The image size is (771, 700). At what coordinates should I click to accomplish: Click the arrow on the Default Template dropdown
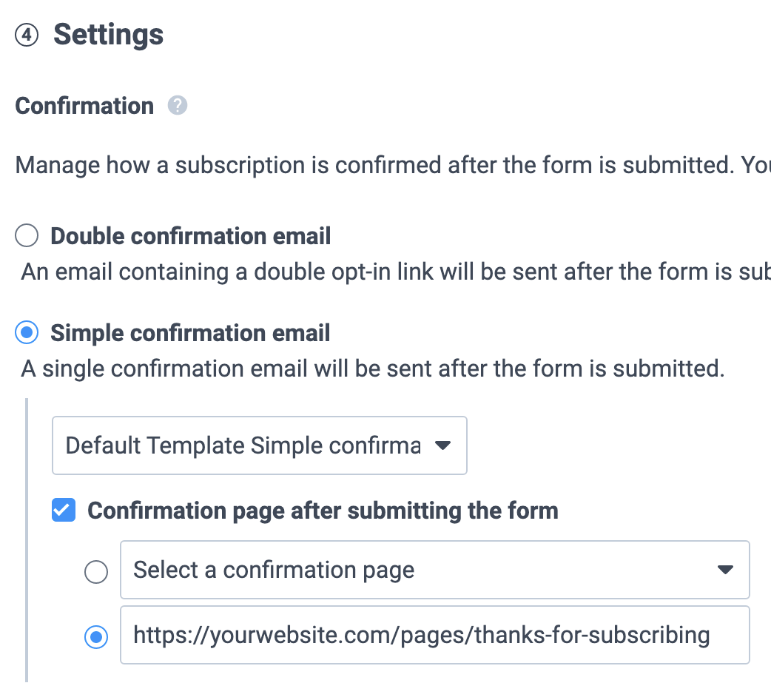[442, 445]
